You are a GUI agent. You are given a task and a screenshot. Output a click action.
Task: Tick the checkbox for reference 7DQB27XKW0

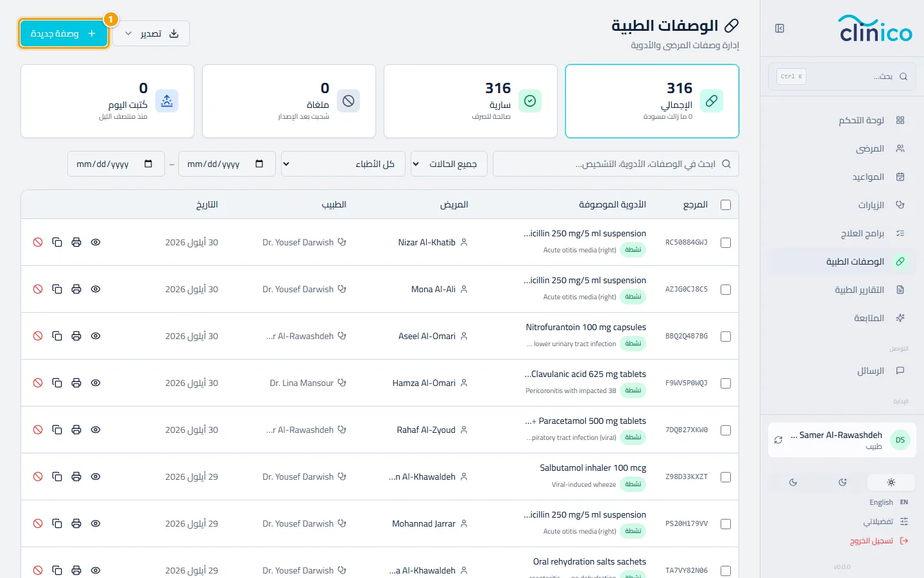726,430
